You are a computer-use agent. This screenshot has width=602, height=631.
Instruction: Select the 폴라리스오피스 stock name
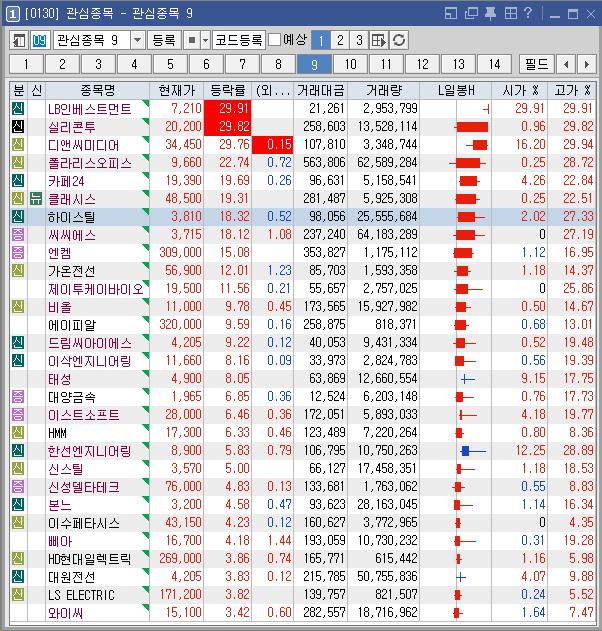point(90,163)
